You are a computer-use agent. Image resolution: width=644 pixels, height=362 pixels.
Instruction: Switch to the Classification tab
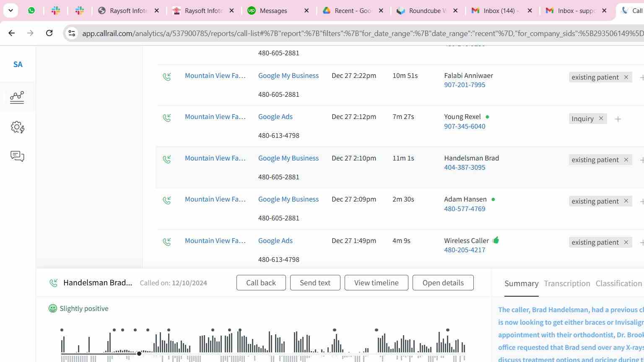[x=618, y=284]
